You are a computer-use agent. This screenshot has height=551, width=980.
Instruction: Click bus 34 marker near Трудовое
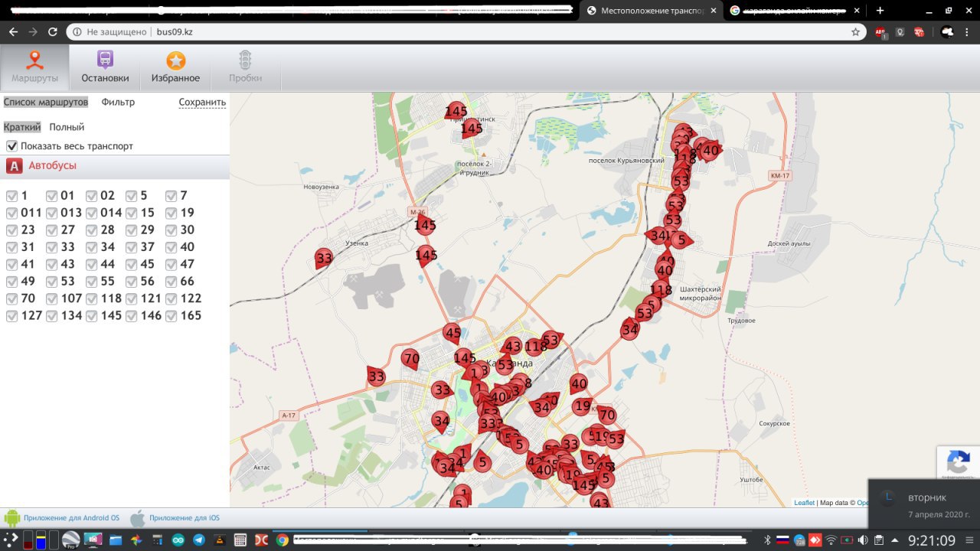[x=629, y=330]
